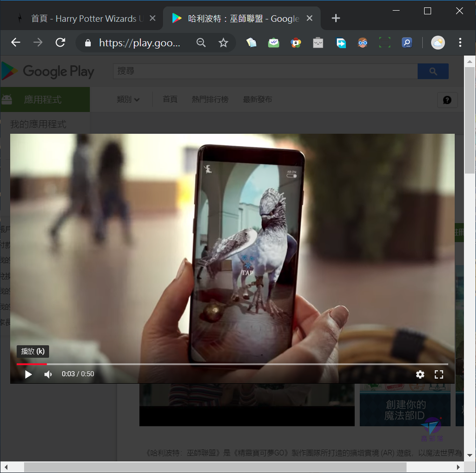Go to the 首頁 menu item
This screenshot has height=473, width=476.
(170, 99)
